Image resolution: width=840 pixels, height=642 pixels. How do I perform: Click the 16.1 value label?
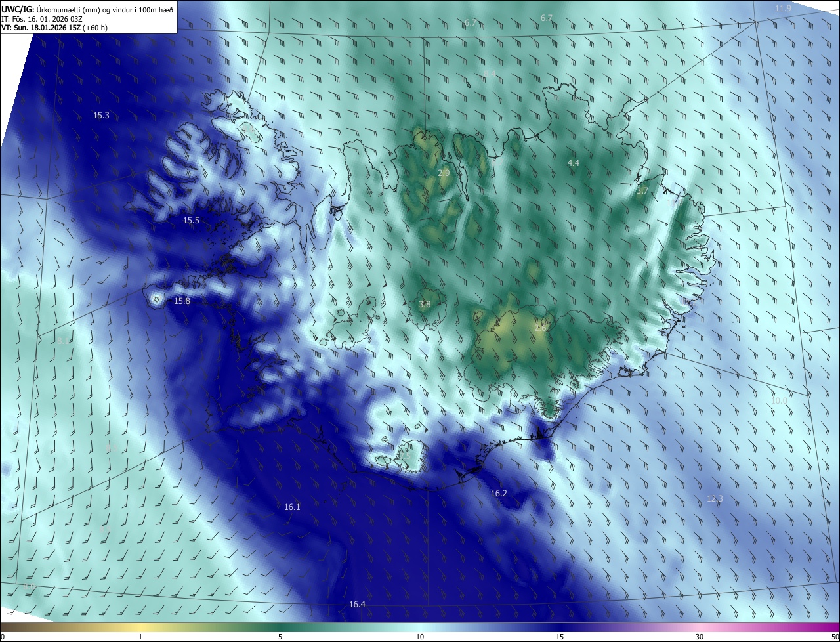(x=292, y=507)
